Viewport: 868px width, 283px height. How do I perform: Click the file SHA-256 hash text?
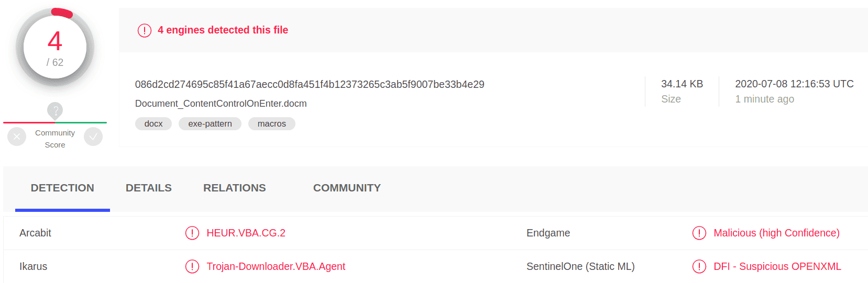pyautogui.click(x=310, y=84)
